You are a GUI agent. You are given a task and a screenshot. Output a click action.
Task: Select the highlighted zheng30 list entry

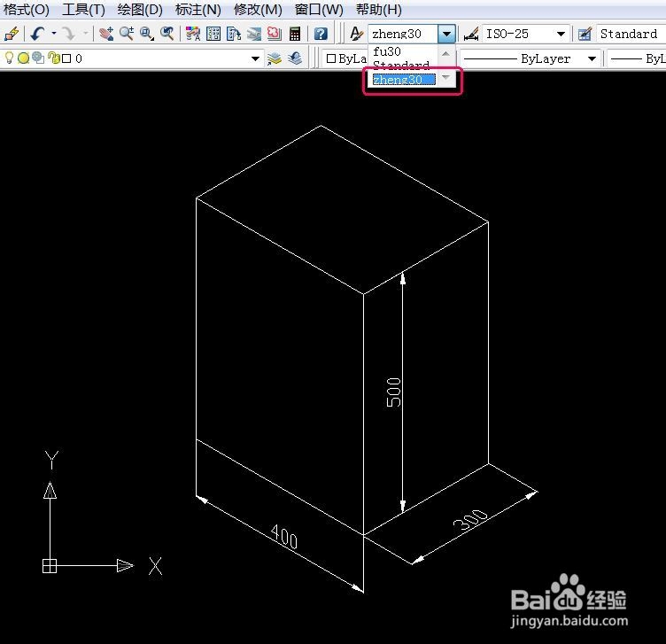[403, 80]
